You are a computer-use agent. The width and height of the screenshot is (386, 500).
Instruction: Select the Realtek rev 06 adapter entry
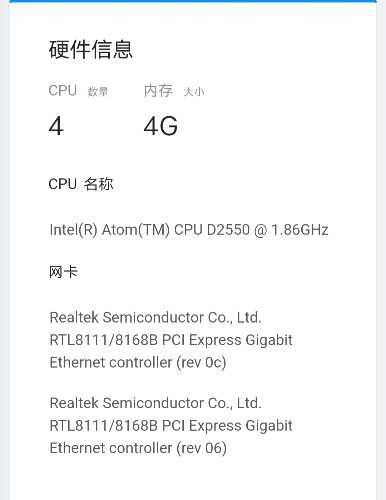[171, 425]
